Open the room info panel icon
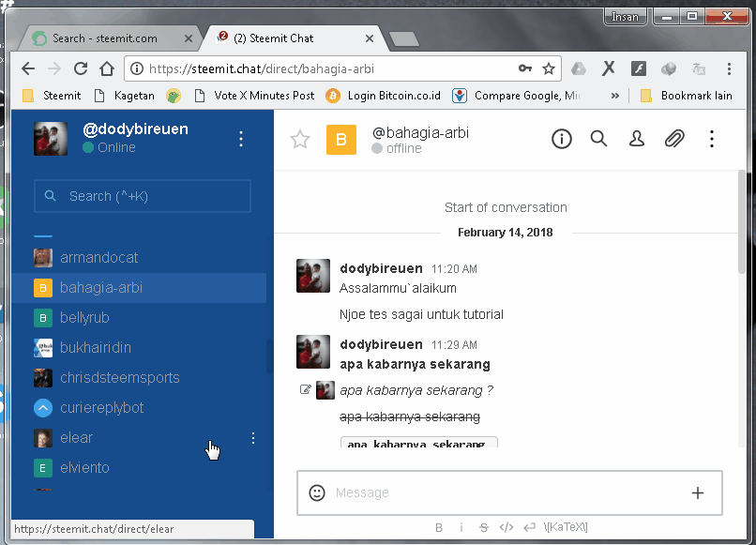Screen dimensions: 756x545 [561, 139]
